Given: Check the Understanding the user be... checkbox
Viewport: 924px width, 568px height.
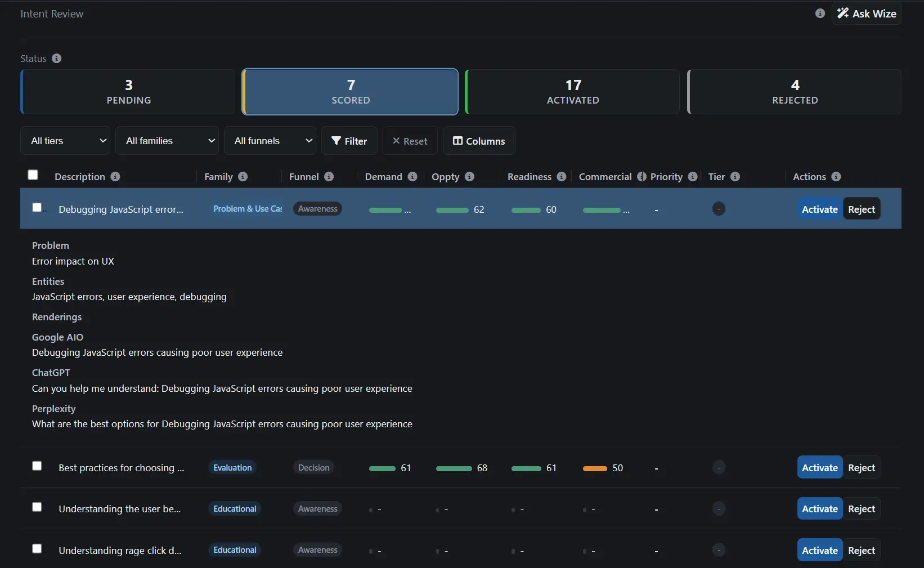Looking at the screenshot, I should coord(37,507).
